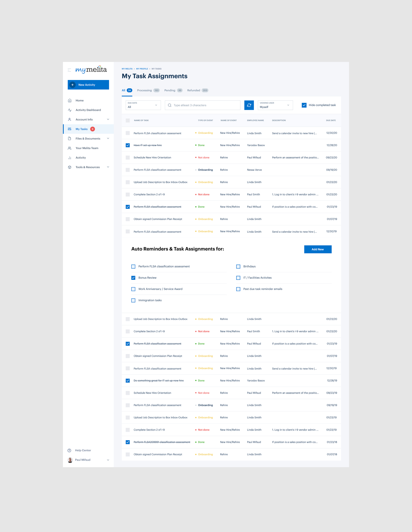Open the Help Center link
Image resolution: width=412 pixels, height=532 pixels.
[x=83, y=450]
